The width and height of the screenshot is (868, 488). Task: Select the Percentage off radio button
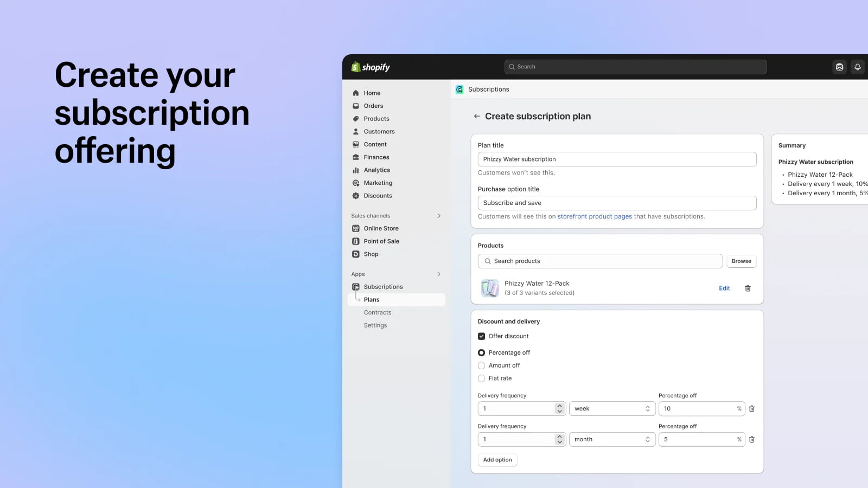coord(481,352)
